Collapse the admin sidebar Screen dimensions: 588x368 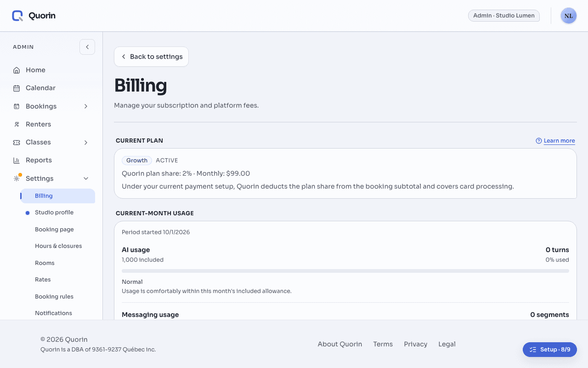87,47
